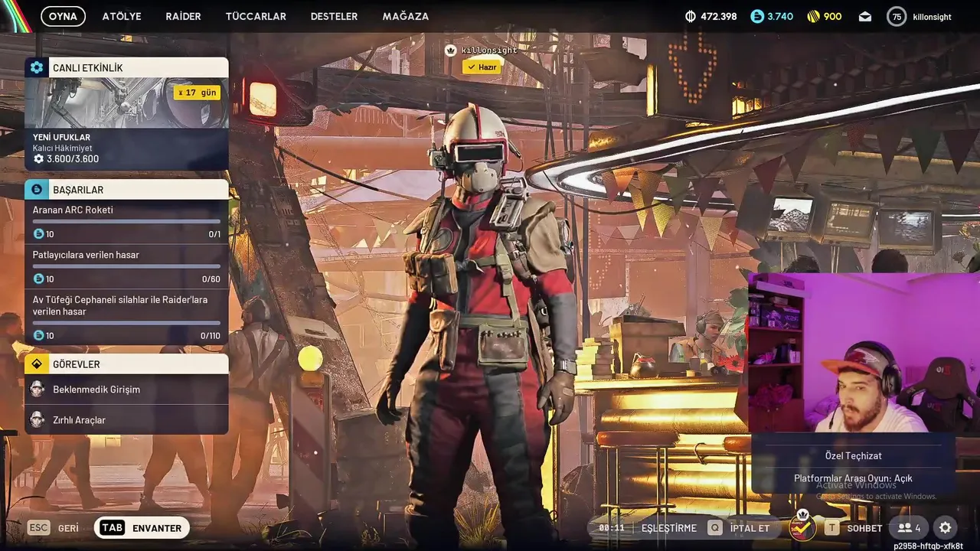Image resolution: width=980 pixels, height=551 pixels.
Task: Open the YENİ UFUKLAR event thumbnail
Action: (126, 103)
